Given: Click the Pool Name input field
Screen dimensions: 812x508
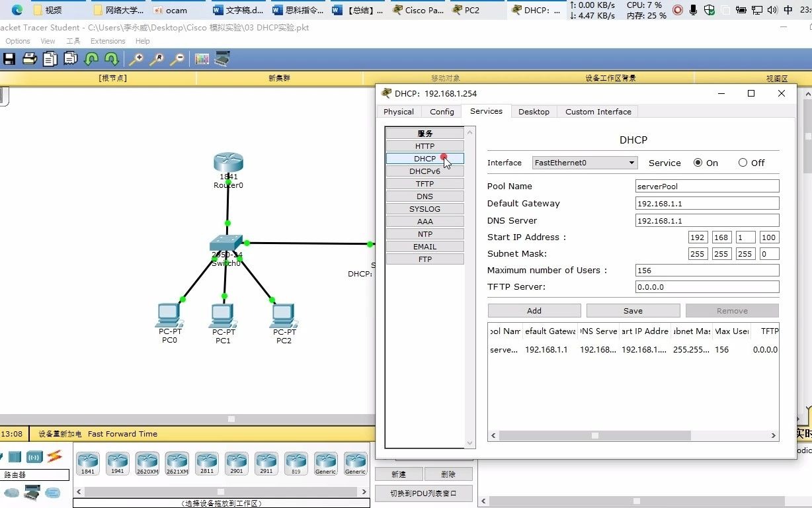Looking at the screenshot, I should pyautogui.click(x=706, y=186).
